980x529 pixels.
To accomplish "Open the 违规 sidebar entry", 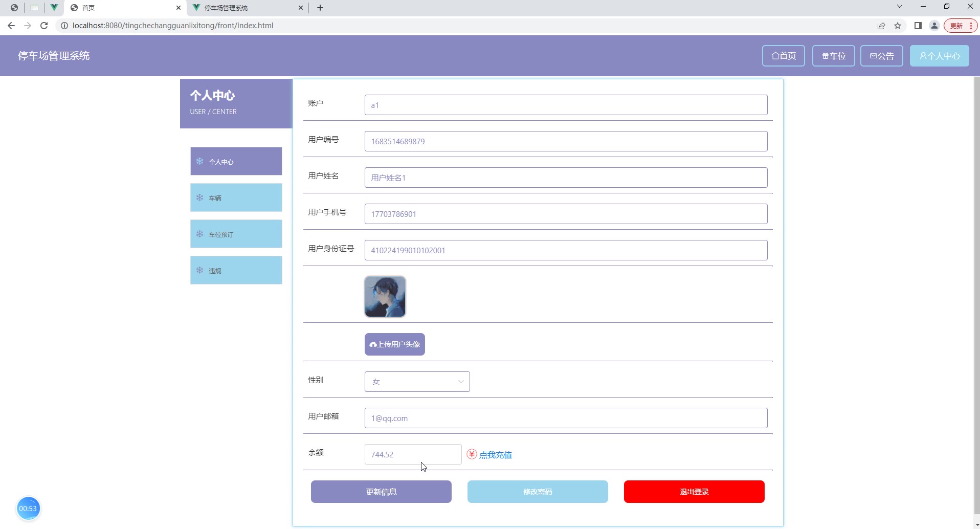I will [x=236, y=270].
